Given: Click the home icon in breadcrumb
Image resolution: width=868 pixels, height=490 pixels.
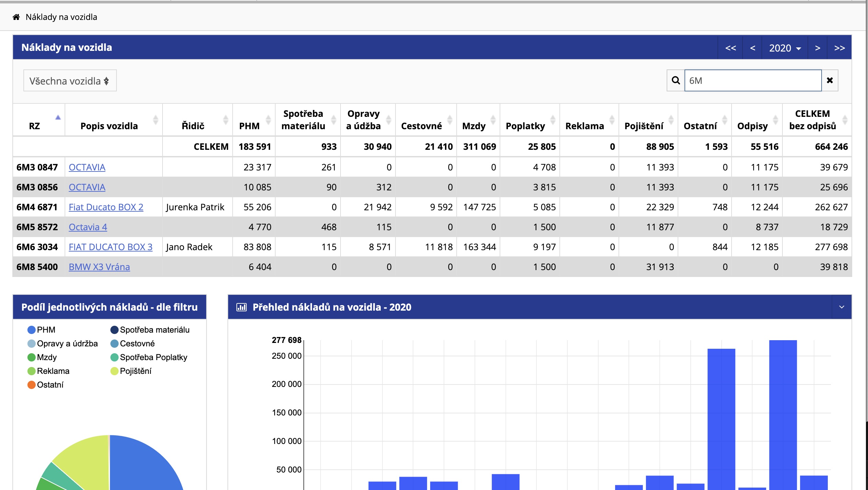Looking at the screenshot, I should point(16,17).
